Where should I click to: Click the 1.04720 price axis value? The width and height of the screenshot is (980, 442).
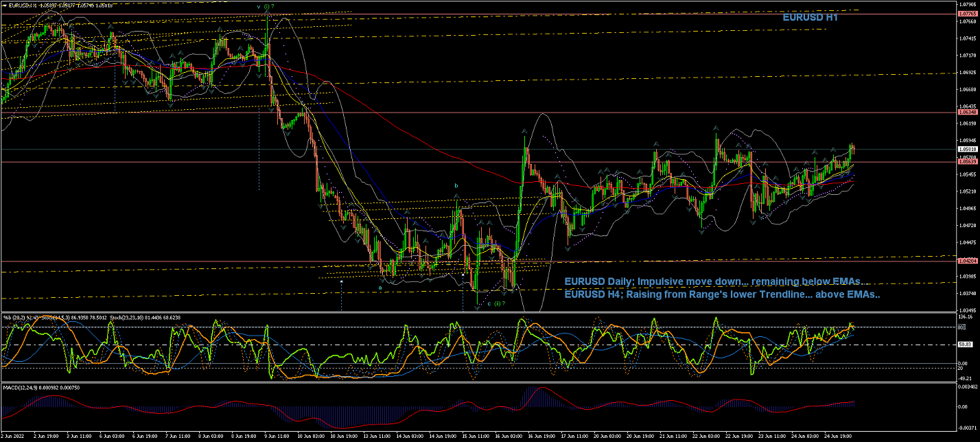pyautogui.click(x=968, y=225)
